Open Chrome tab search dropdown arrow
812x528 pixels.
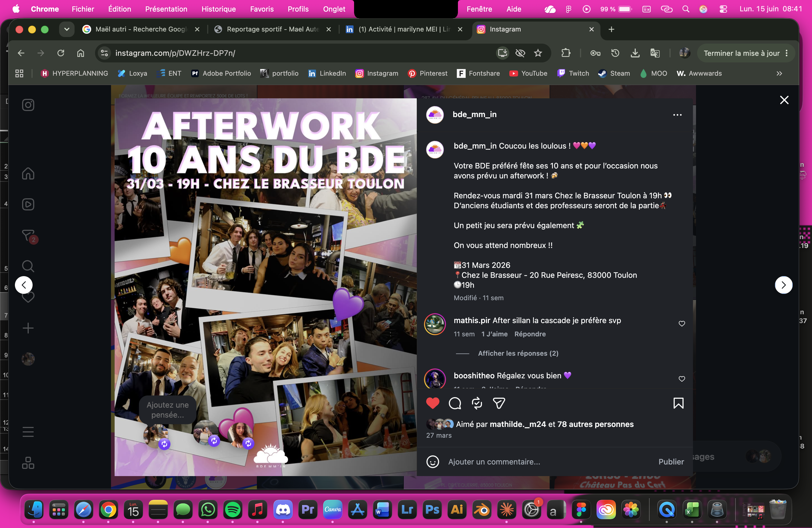[67, 29]
